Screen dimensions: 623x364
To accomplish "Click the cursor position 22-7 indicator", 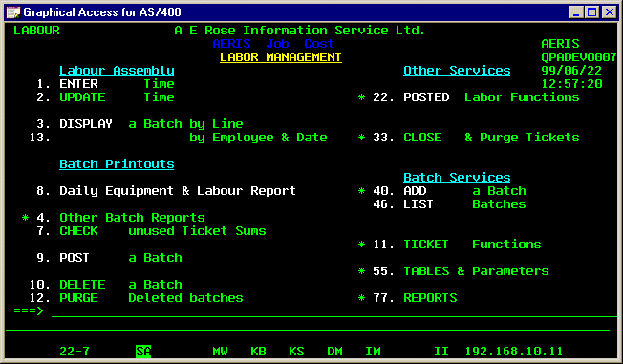I will pos(75,352).
